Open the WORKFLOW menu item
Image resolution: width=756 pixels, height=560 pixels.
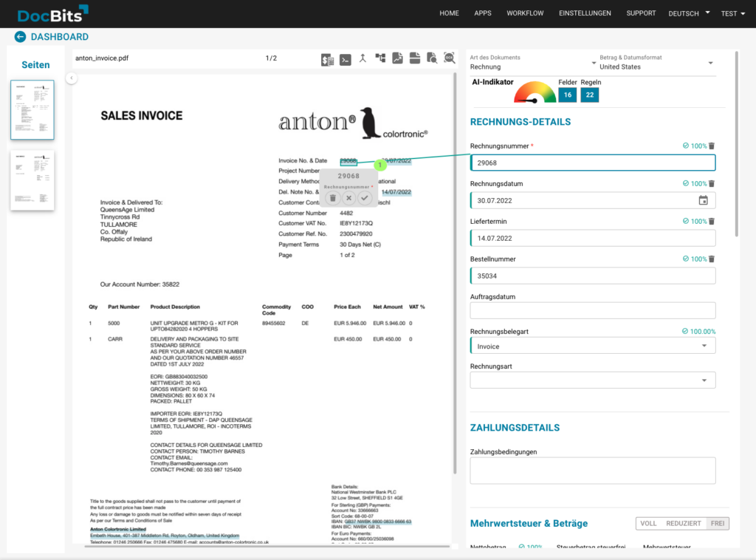[525, 13]
